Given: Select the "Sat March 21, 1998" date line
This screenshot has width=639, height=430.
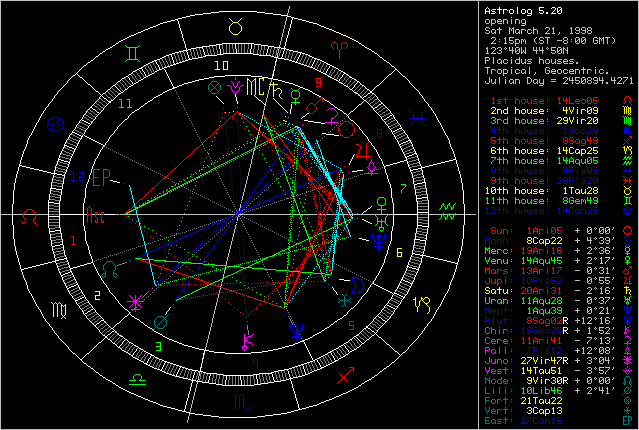Looking at the screenshot, I should 538,31.
